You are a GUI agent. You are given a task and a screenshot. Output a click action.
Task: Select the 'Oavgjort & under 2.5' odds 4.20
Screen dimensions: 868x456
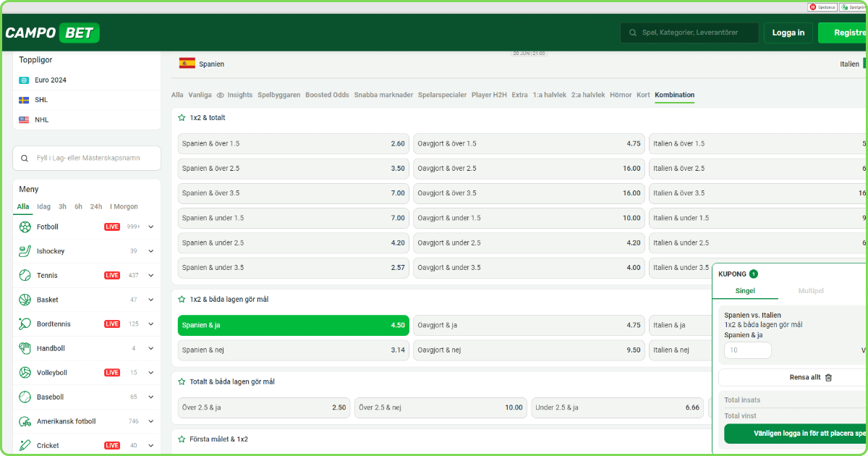[x=529, y=243]
